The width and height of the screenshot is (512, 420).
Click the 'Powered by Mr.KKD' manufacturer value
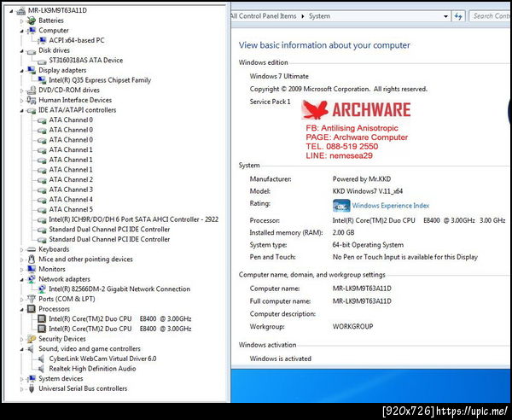tap(362, 179)
